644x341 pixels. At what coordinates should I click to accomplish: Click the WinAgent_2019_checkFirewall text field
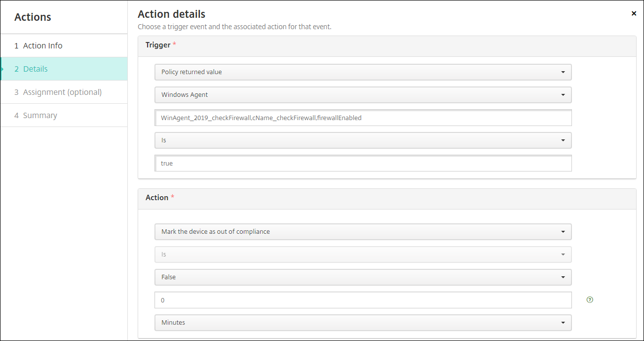pyautogui.click(x=363, y=118)
